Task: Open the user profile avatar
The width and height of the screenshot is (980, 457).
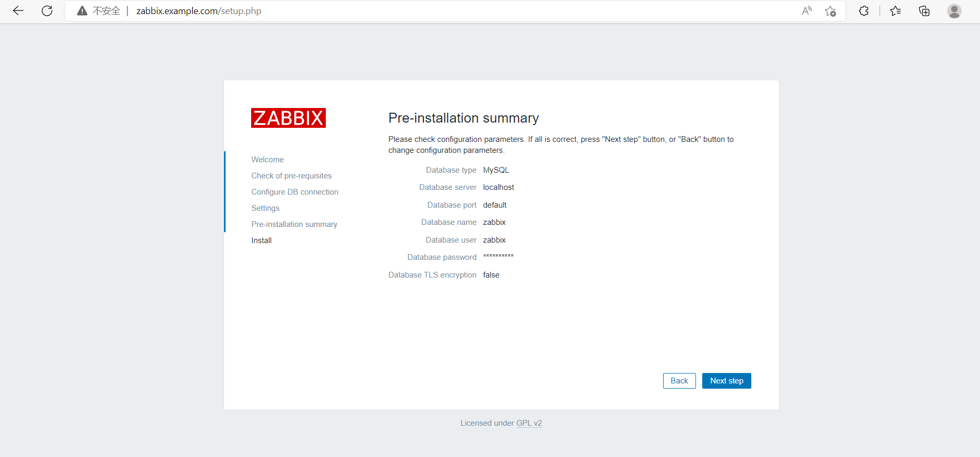Action: click(954, 11)
